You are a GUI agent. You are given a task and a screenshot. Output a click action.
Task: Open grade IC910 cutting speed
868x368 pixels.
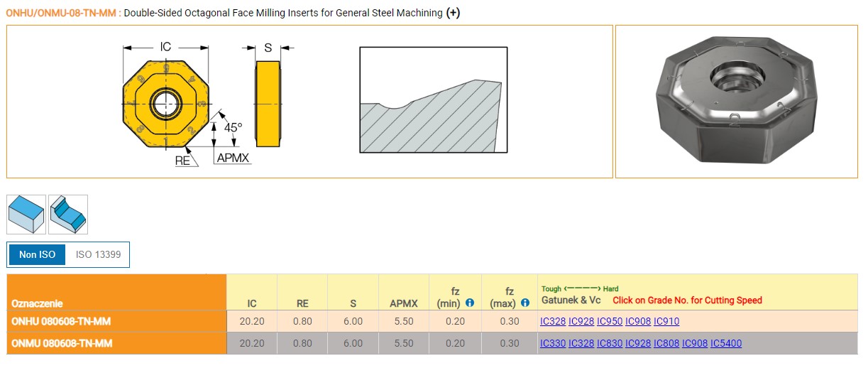click(x=666, y=321)
